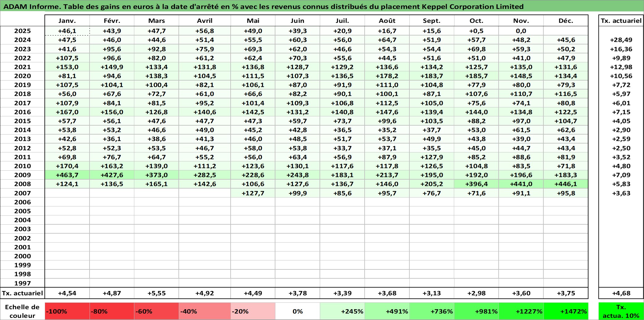Click the 0% white color scale swatch
Screen dimensions: 644x320
click(298, 311)
